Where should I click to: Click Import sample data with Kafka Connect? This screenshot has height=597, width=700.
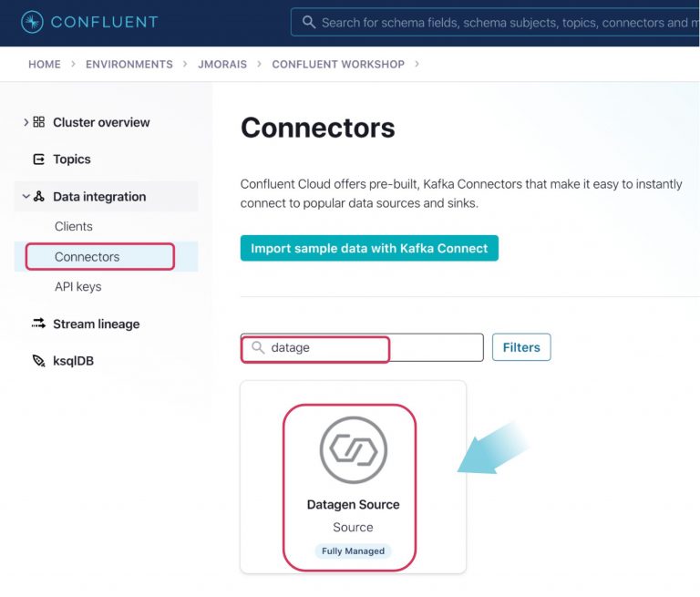click(x=369, y=248)
